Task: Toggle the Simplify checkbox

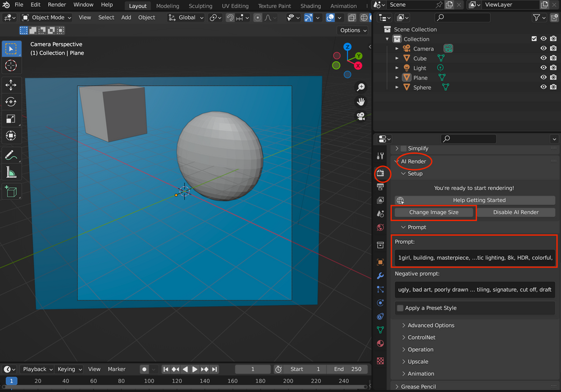Action: 404,149
